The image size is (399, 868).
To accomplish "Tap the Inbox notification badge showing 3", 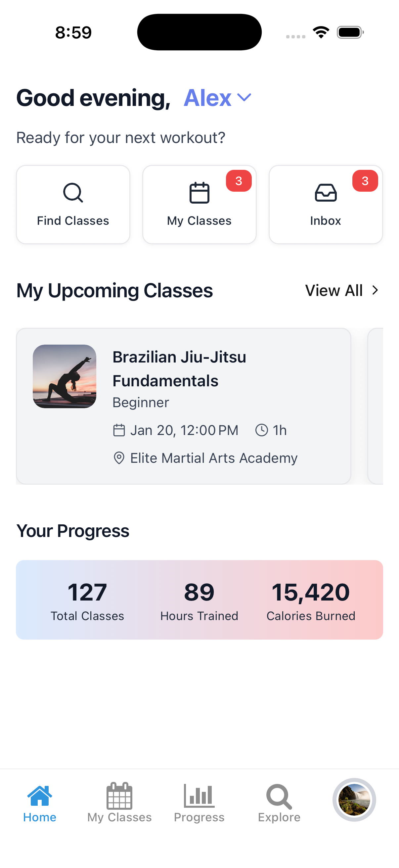I will [365, 181].
